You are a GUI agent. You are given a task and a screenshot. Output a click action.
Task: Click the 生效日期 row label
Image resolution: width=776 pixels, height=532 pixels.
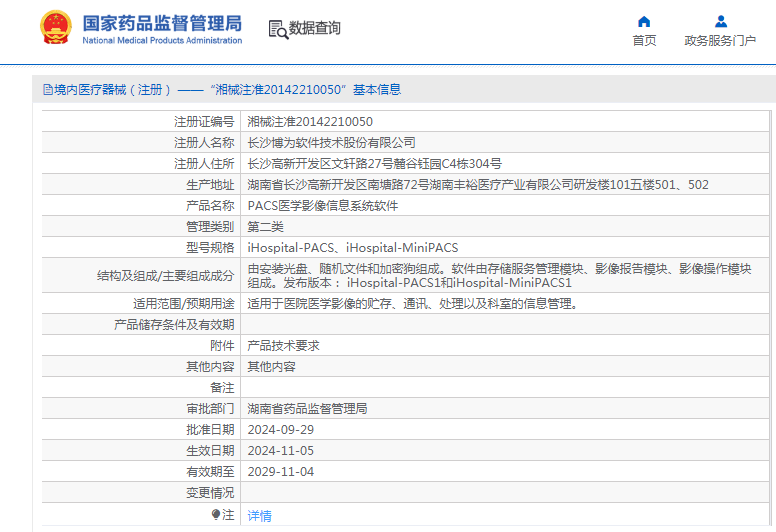[210, 451]
